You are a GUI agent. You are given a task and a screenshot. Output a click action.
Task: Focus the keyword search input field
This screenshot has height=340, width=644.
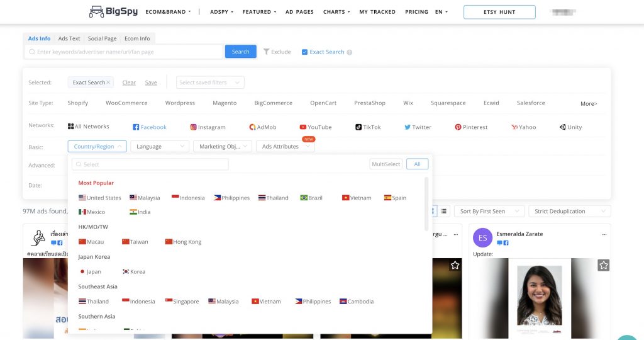point(124,52)
